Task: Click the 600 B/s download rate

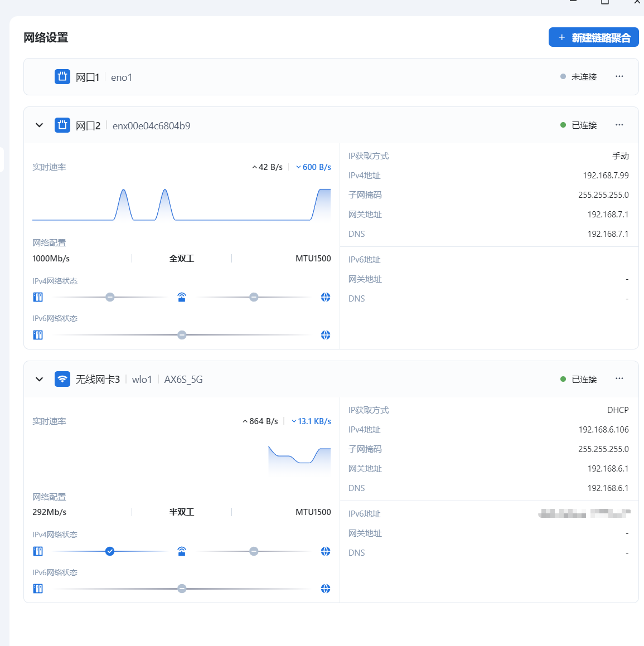Action: [x=313, y=167]
